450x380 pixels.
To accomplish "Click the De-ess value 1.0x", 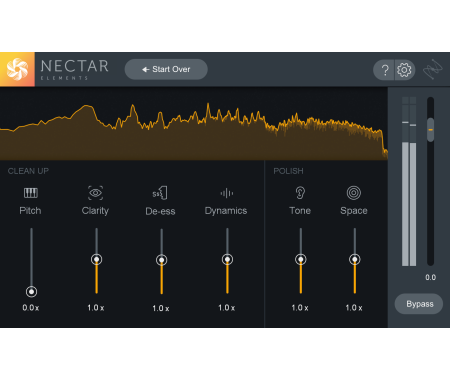I will pyautogui.click(x=161, y=308).
